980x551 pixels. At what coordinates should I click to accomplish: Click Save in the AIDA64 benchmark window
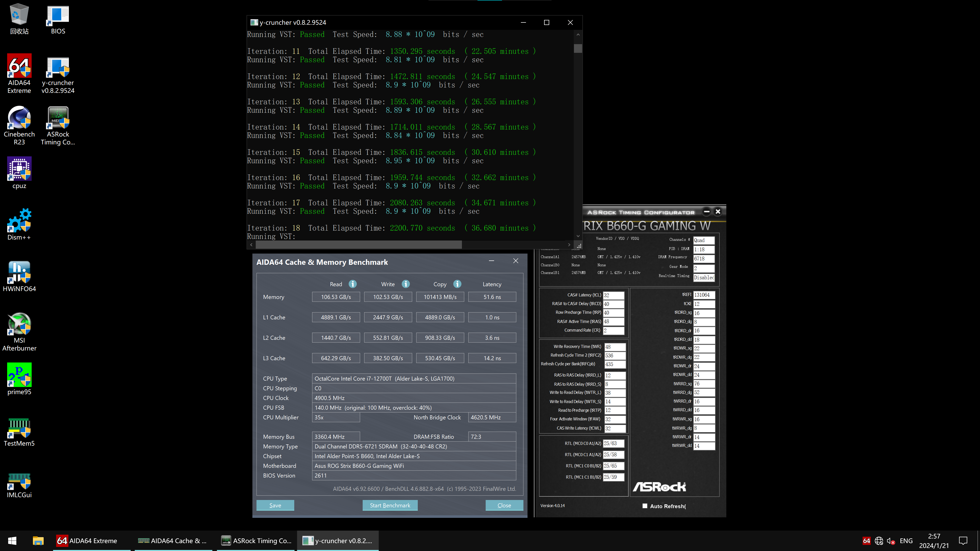point(275,505)
